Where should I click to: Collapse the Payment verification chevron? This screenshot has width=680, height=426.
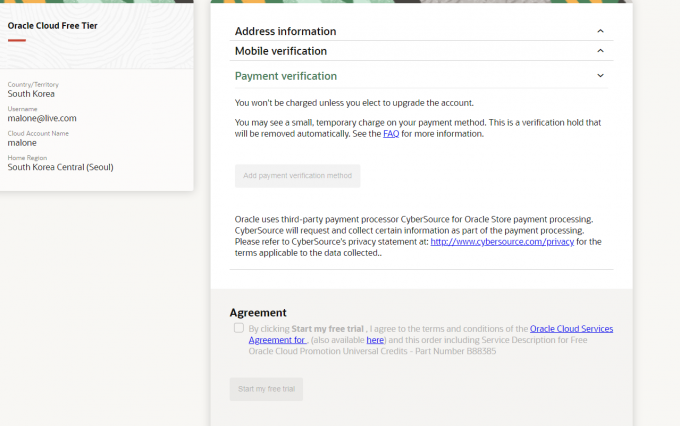[600, 76]
